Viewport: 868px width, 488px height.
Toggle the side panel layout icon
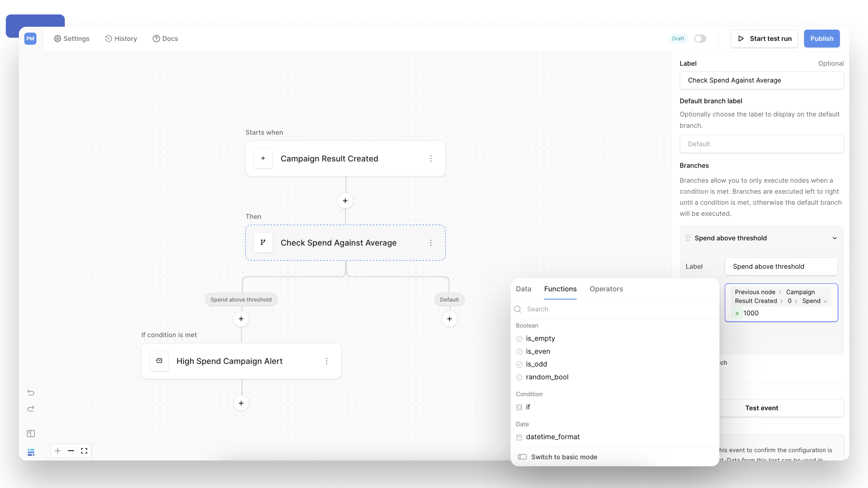click(x=31, y=433)
